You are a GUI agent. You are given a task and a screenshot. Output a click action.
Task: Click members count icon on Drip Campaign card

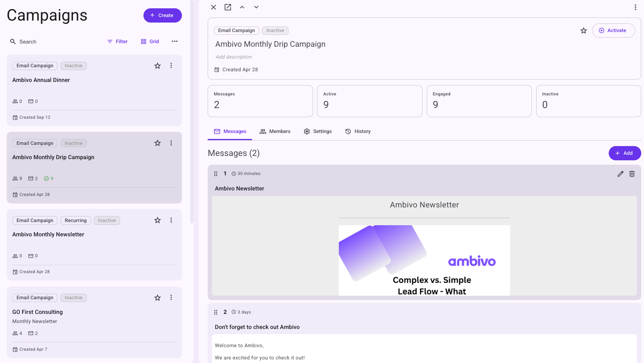(15, 179)
